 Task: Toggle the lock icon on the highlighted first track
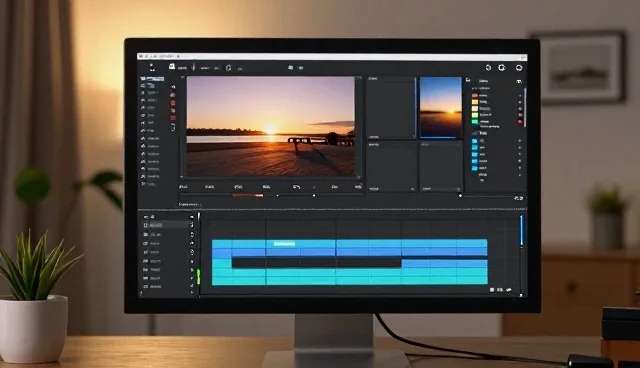click(x=191, y=225)
